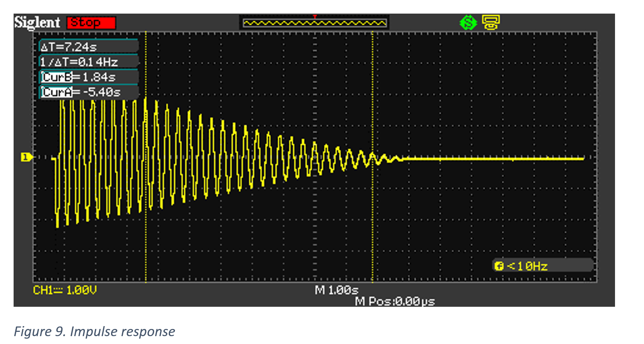The height and width of the screenshot is (344, 644).
Task: Click the flat settled waveform trace
Action: (x=494, y=158)
